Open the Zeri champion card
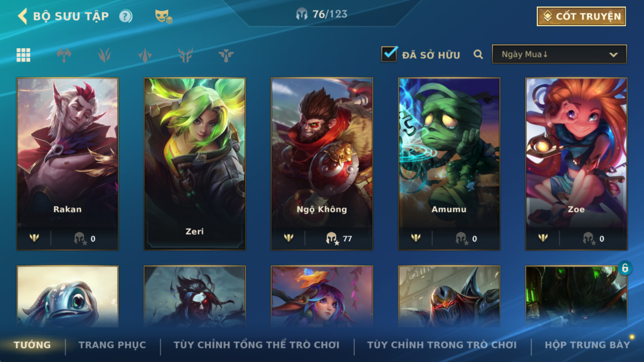 (195, 164)
